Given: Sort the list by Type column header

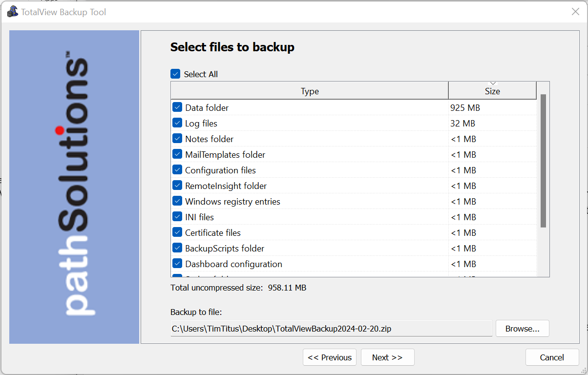Looking at the screenshot, I should click(x=310, y=91).
